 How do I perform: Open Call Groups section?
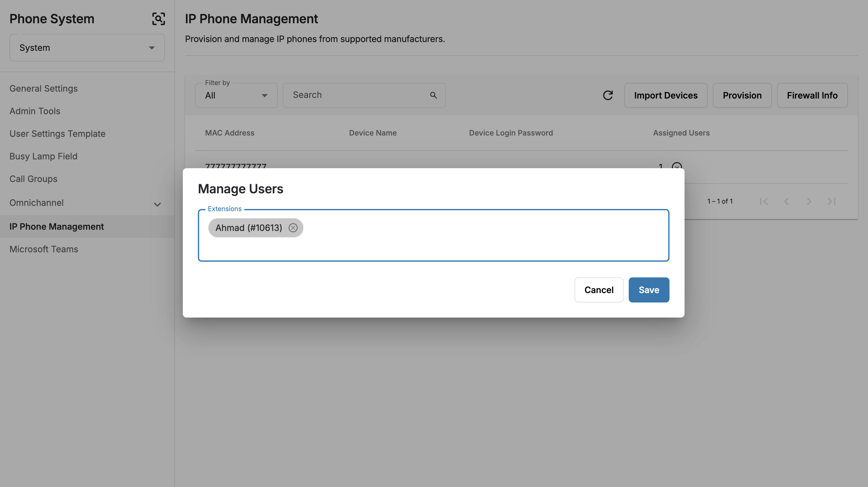point(33,179)
